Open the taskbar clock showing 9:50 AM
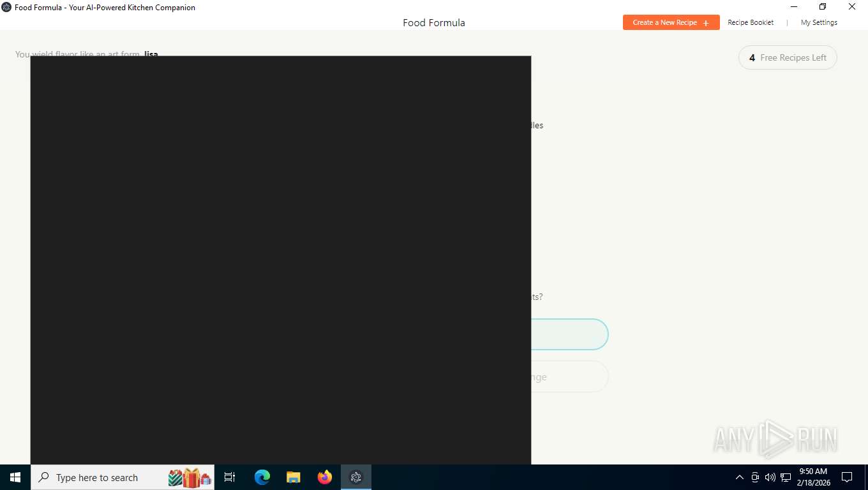The height and width of the screenshot is (490, 868). (x=813, y=477)
